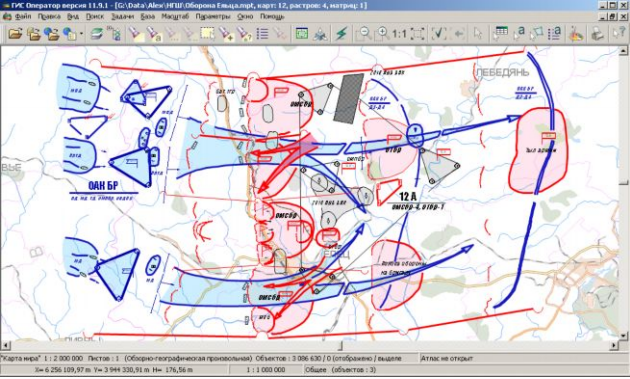This screenshot has width=630, height=379.
Task: Toggle the green checkmark selection button
Action: (438, 34)
